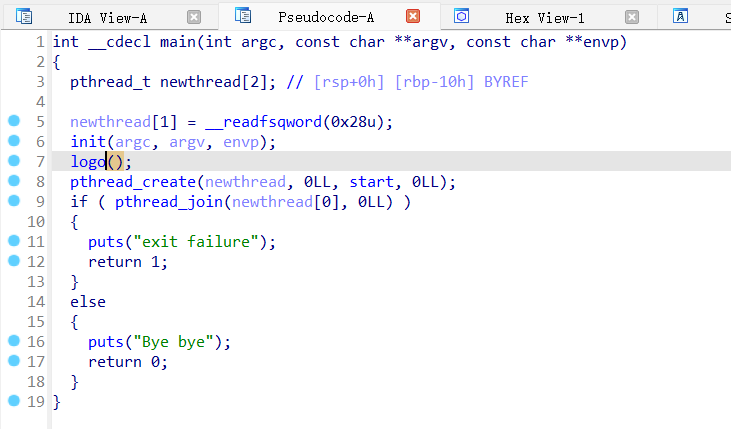Toggle breakpoint dot on line 8

14,181
